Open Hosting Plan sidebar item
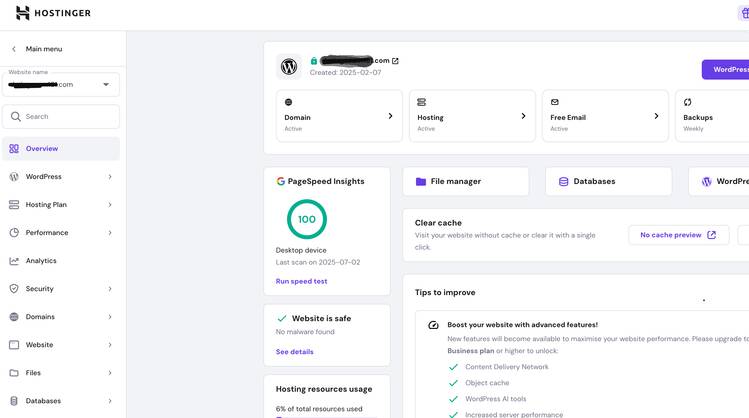This screenshot has width=749, height=418. [x=61, y=204]
